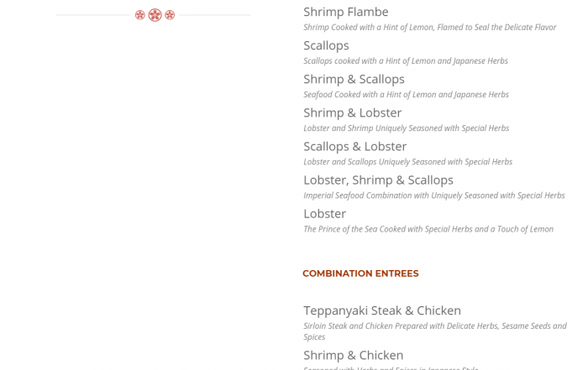Image resolution: width=588 pixels, height=370 pixels.
Task: Click 'The Prince of the Sea' description
Action: click(x=428, y=229)
